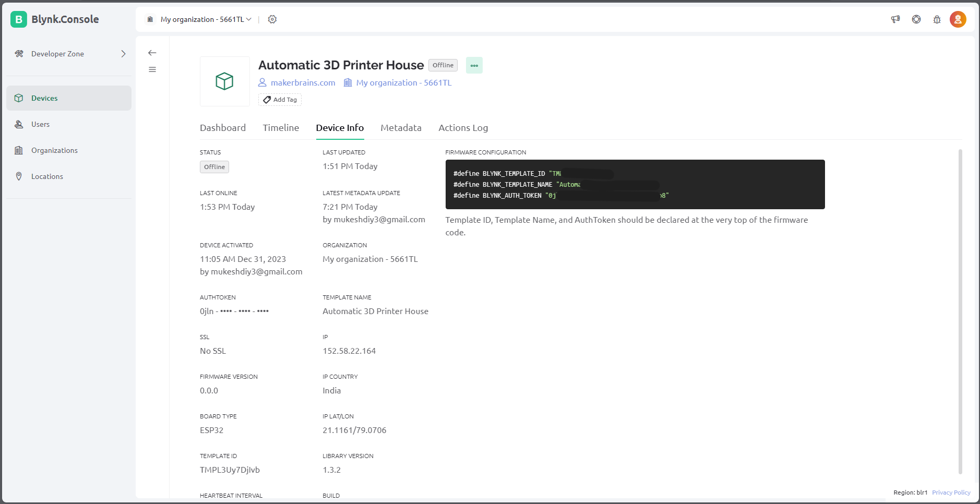The width and height of the screenshot is (980, 504).
Task: Go back with the left arrow
Action: 152,53
